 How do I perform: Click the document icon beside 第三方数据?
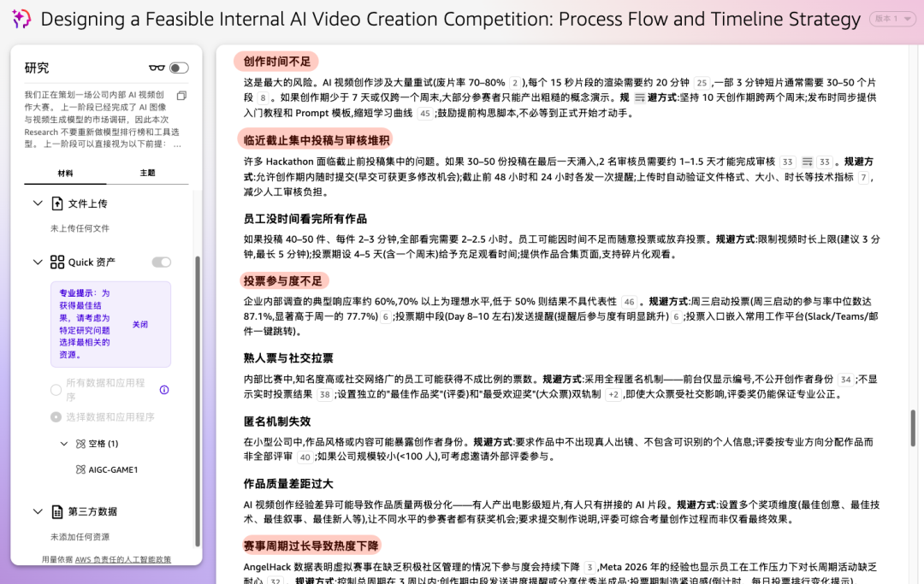pyautogui.click(x=57, y=511)
